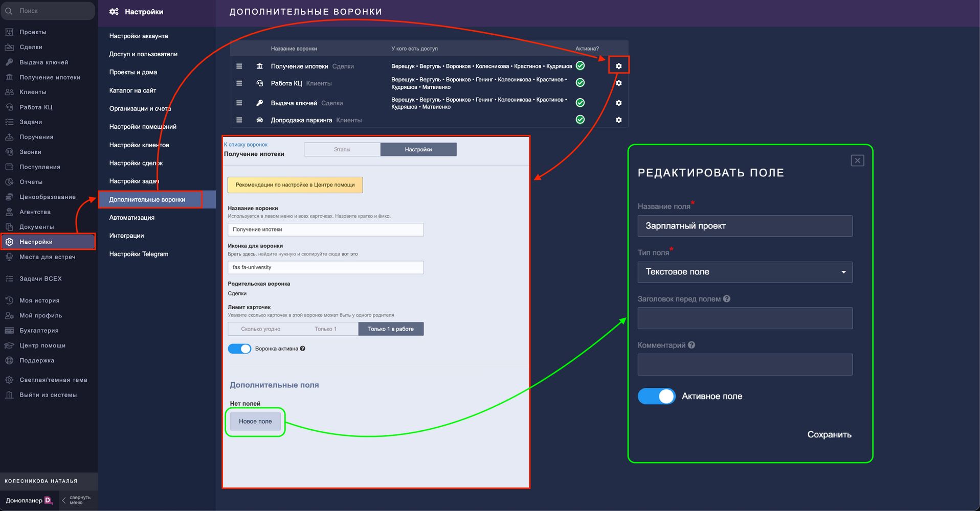Toggle the Активное поле switch
This screenshot has width=980, height=511.
pyautogui.click(x=656, y=397)
